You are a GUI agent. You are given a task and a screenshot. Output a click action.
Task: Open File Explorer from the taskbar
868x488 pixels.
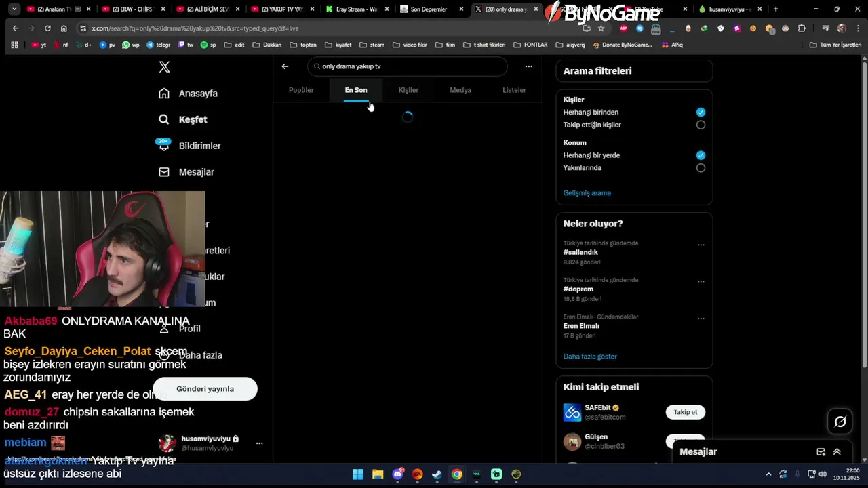[378, 474]
